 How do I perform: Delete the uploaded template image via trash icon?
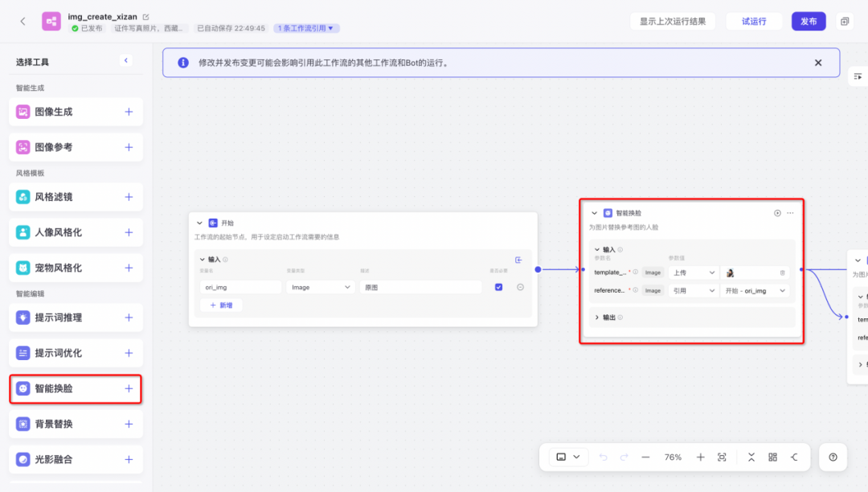782,273
